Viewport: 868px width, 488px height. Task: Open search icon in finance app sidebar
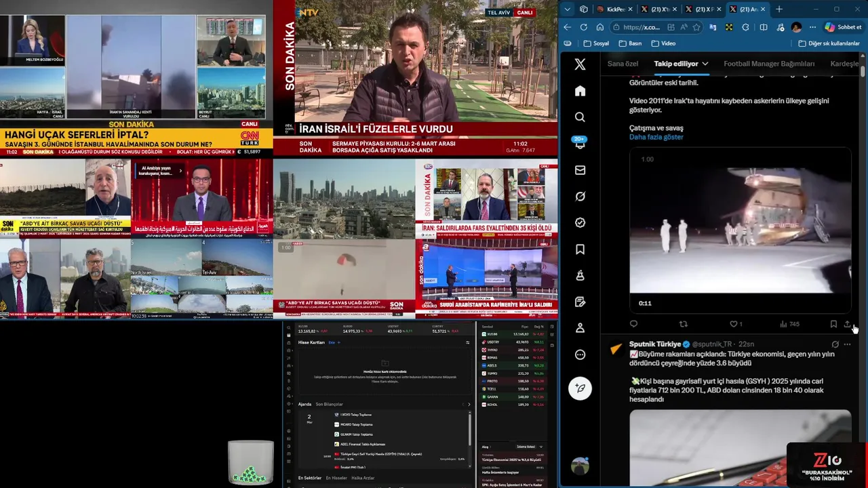coord(289,328)
